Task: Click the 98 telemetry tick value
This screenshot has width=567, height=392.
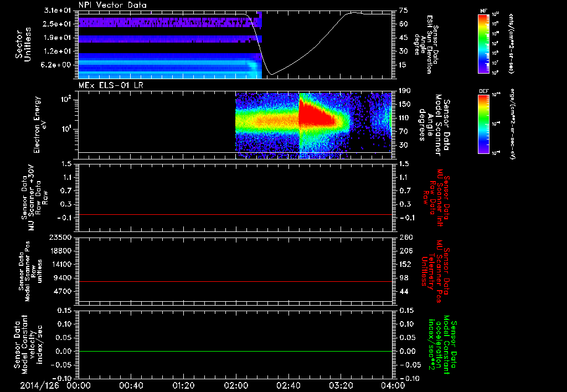Action: pyautogui.click(x=403, y=278)
